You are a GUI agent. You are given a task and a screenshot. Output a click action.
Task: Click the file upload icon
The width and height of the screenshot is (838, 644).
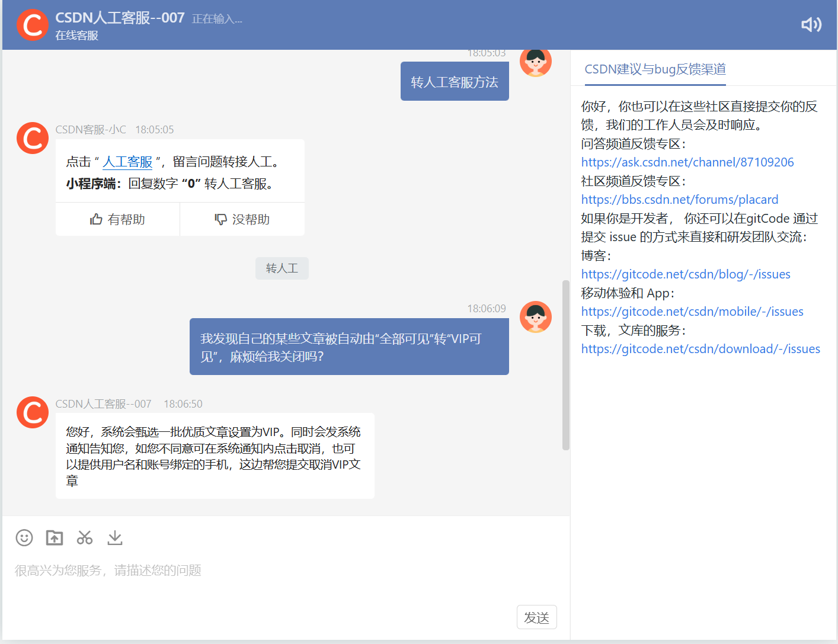pos(54,537)
